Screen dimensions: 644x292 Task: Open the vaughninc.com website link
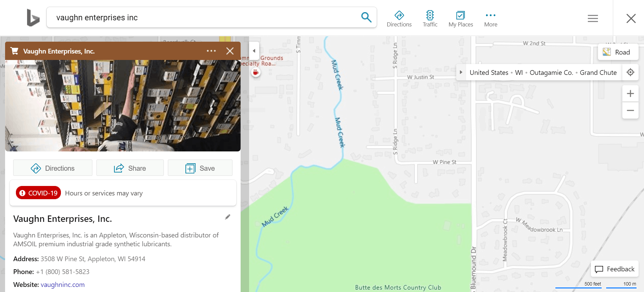click(x=63, y=285)
